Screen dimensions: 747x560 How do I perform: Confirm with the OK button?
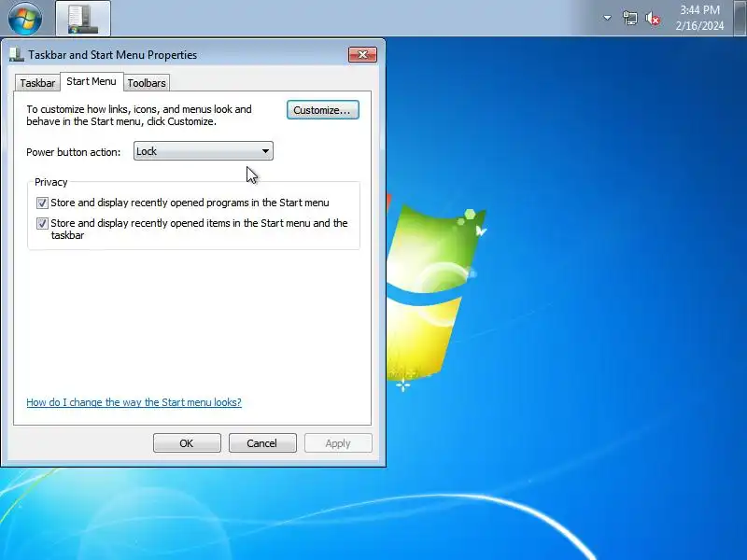(187, 443)
